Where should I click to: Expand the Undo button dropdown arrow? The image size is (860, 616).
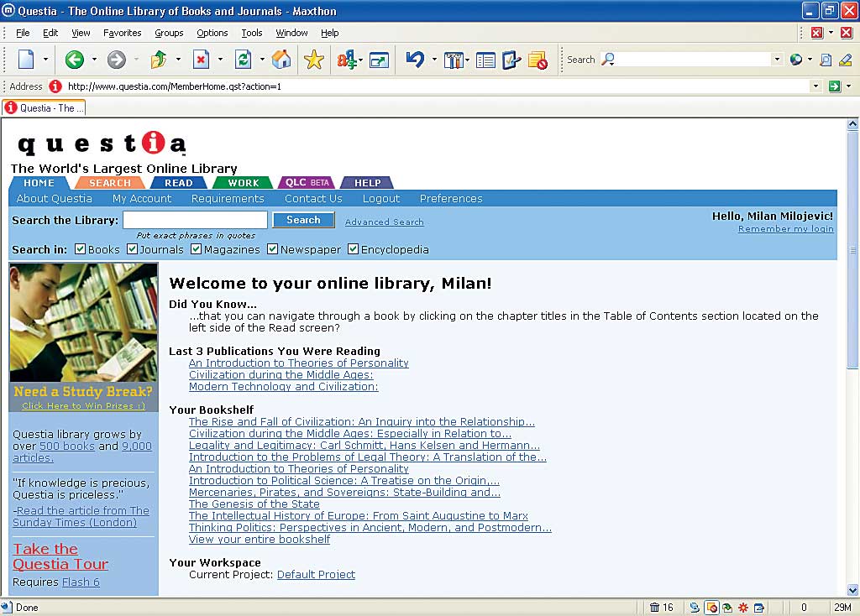coord(434,60)
